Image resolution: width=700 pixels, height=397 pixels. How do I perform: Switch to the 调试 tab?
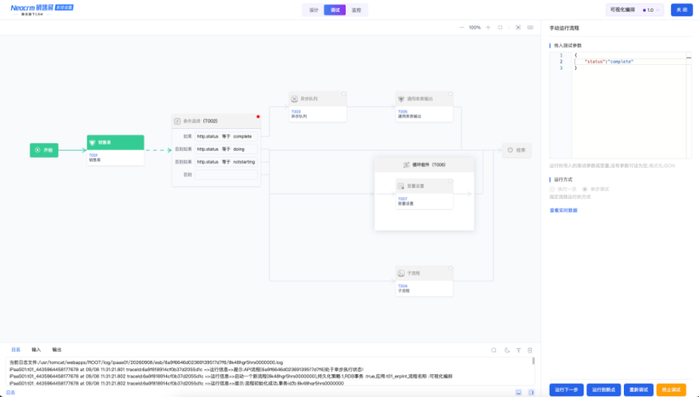click(x=335, y=10)
